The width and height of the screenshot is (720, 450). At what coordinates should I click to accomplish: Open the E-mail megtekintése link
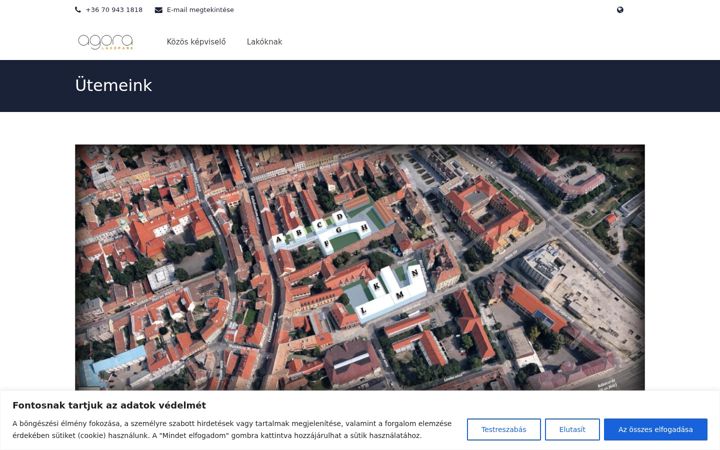tap(200, 10)
